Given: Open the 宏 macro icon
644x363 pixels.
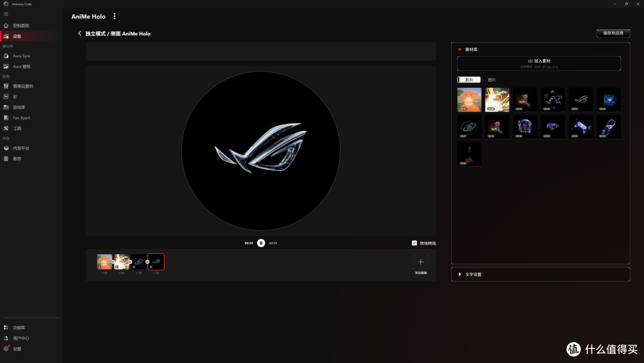Looking at the screenshot, I should tap(6, 97).
